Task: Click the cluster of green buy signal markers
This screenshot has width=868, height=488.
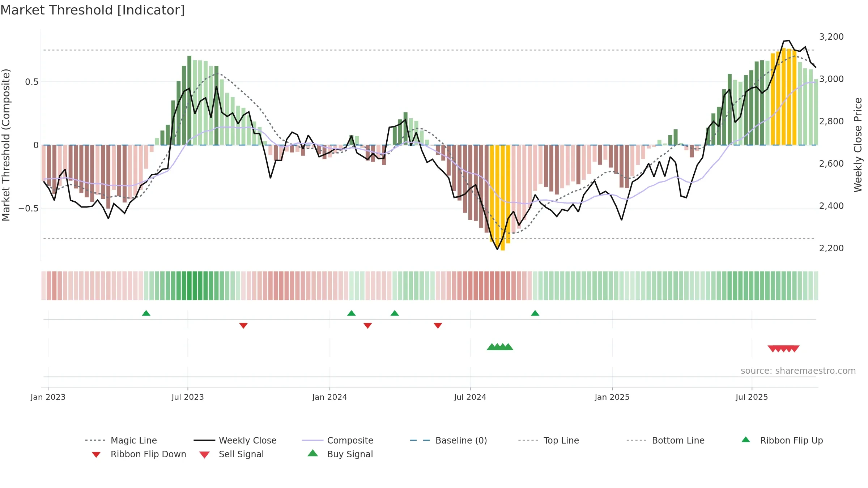Action: pyautogui.click(x=500, y=347)
